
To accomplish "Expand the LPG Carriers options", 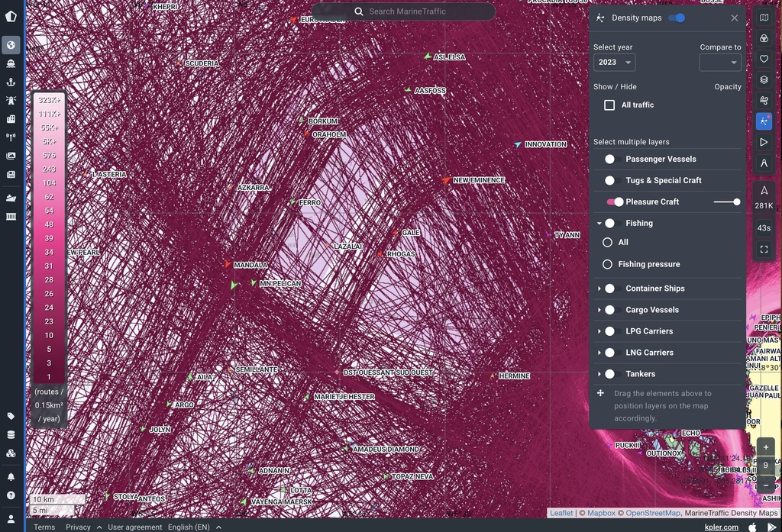I will click(599, 331).
